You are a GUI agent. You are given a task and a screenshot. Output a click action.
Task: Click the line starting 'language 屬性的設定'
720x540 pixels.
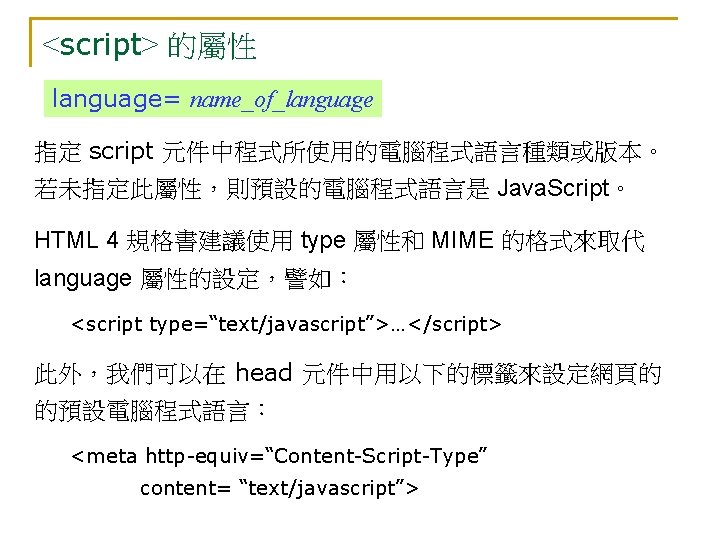click(192, 279)
